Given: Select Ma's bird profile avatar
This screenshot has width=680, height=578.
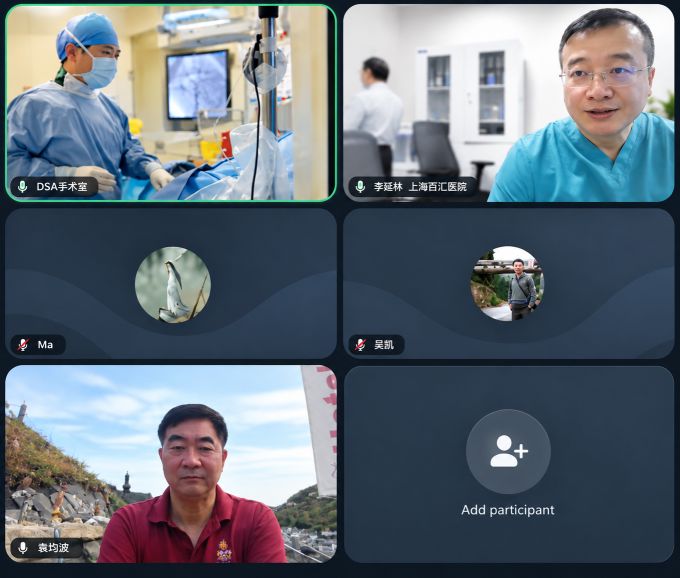Looking at the screenshot, I should point(173,285).
